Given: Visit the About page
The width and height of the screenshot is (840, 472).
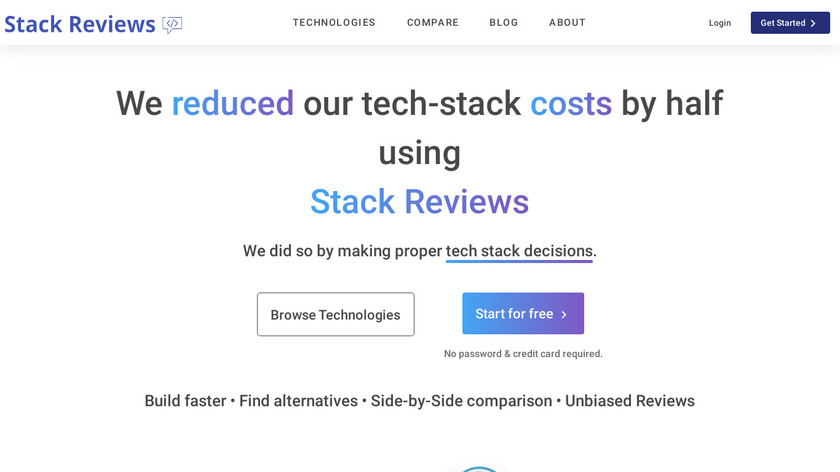Looking at the screenshot, I should coord(567,23).
